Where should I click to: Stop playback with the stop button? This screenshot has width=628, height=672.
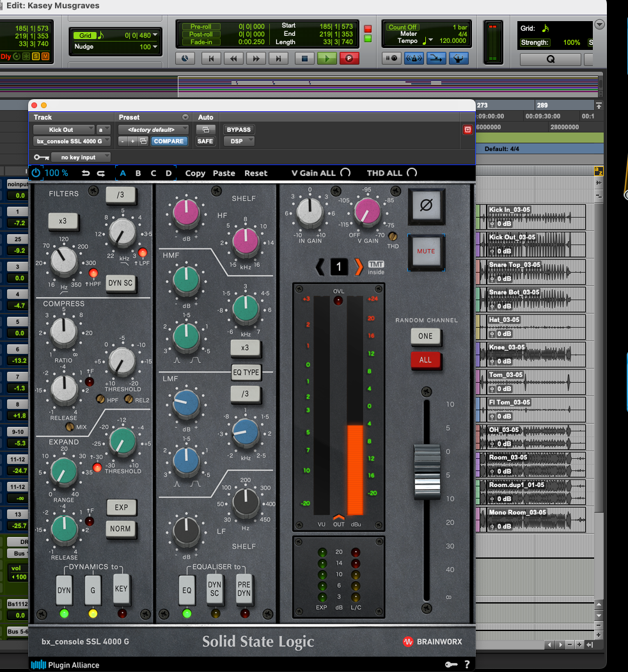tap(304, 58)
